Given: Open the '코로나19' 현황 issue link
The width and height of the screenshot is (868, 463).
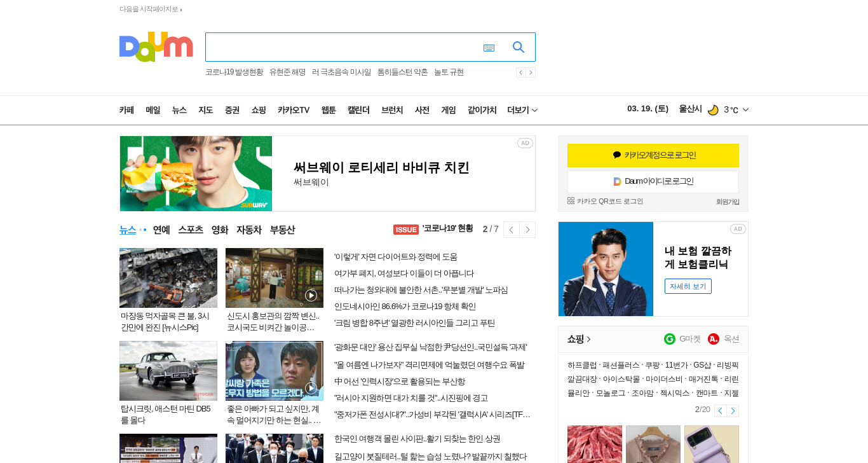Looking at the screenshot, I should [x=447, y=228].
